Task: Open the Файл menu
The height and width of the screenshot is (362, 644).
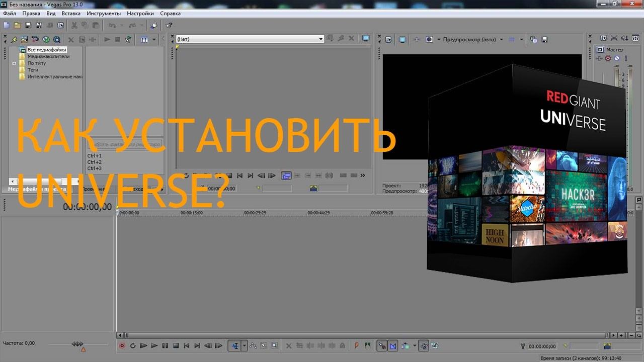Action: [x=10, y=14]
